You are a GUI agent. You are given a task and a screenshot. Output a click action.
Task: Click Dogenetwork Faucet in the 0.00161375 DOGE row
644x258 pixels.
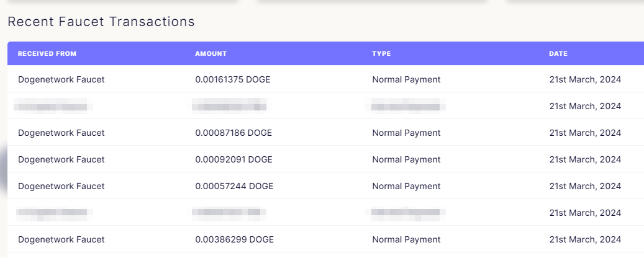(x=61, y=79)
